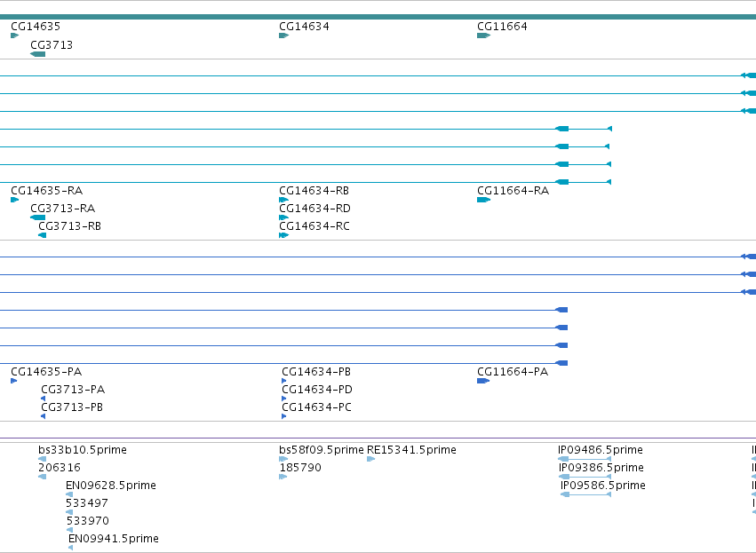This screenshot has width=756, height=553.
Task: Click the CG14634-RB transcript glyph
Action: pyautogui.click(x=283, y=200)
